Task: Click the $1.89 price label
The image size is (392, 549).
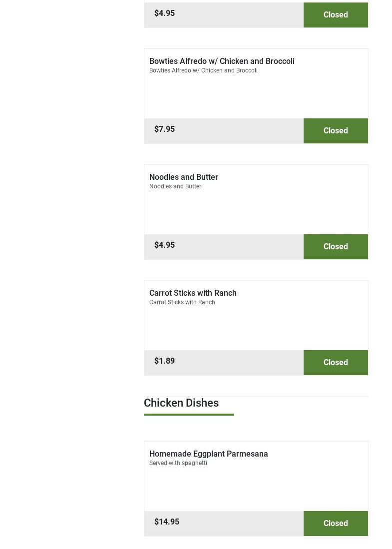Action: 164,361
